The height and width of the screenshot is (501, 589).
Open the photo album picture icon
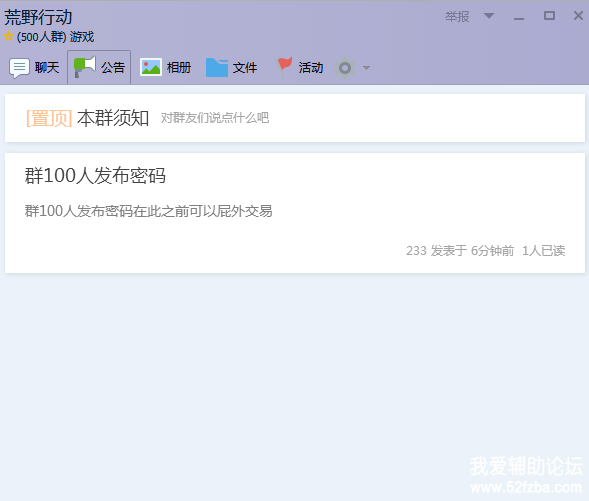coord(151,68)
